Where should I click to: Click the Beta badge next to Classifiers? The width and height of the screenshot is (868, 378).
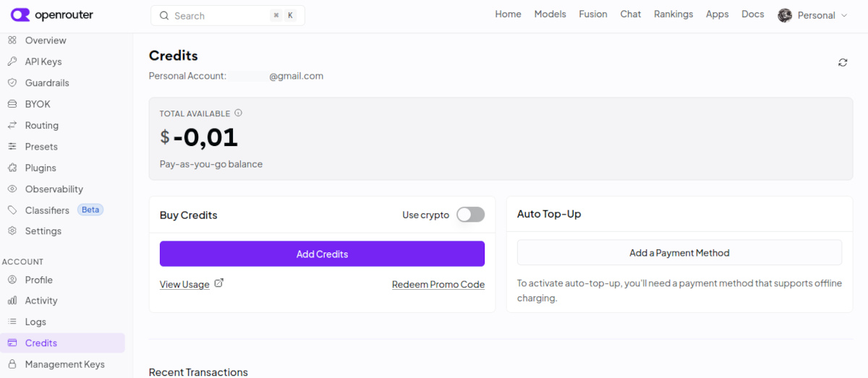point(90,210)
